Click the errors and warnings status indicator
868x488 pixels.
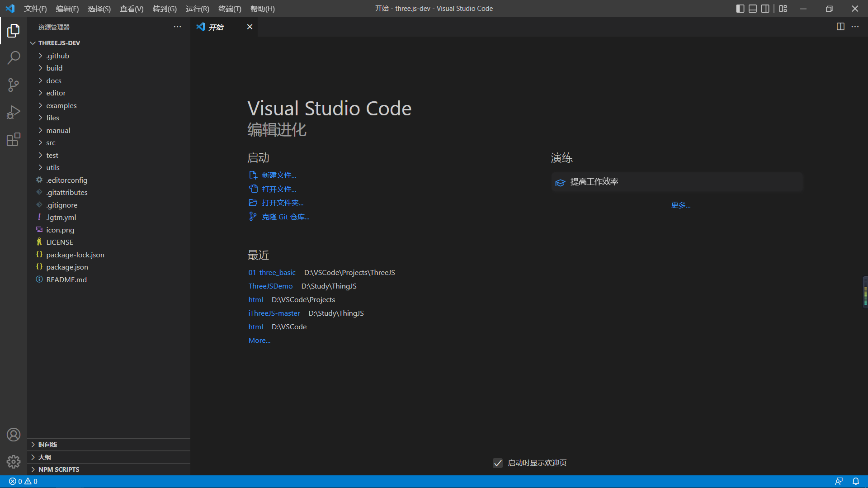coord(23,481)
